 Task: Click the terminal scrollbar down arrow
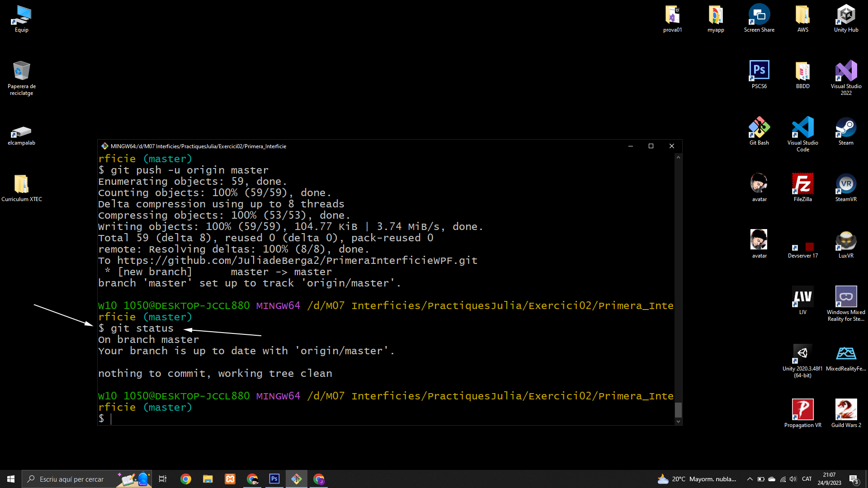[x=678, y=421]
